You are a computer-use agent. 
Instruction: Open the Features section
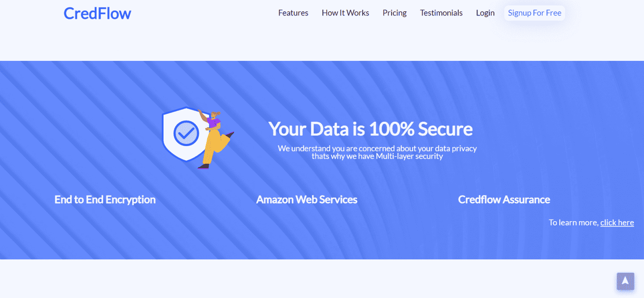[293, 13]
